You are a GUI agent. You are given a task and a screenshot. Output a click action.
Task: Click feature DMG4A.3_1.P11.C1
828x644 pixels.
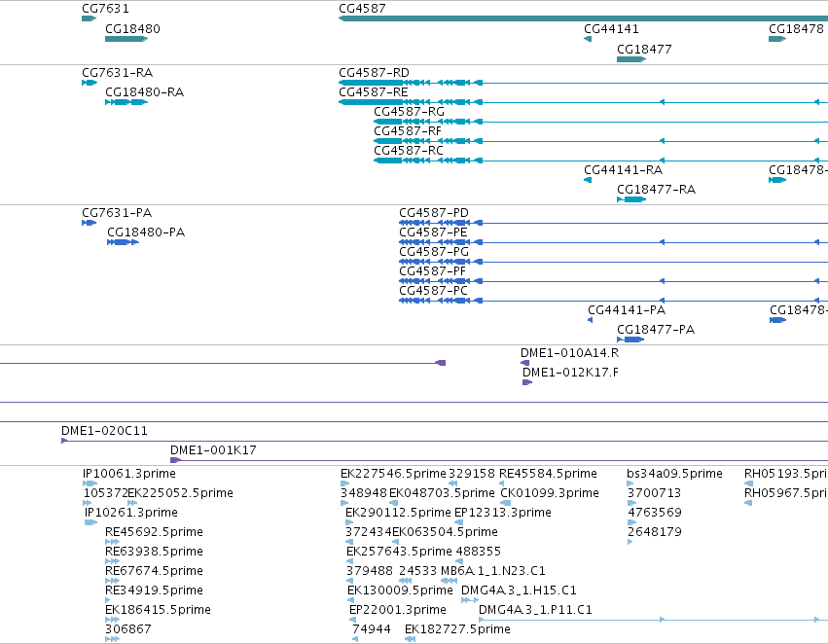[x=535, y=610]
